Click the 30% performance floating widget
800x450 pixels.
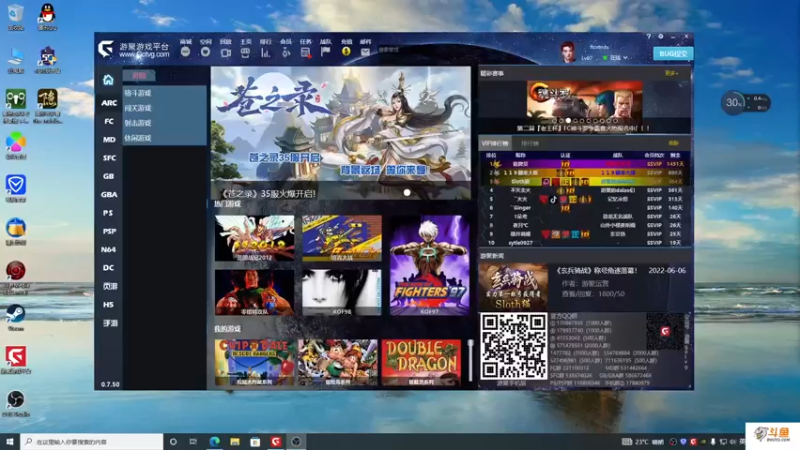[x=745, y=103]
